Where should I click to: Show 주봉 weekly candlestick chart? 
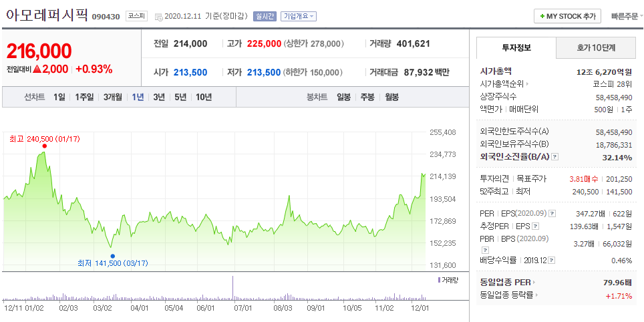point(367,98)
